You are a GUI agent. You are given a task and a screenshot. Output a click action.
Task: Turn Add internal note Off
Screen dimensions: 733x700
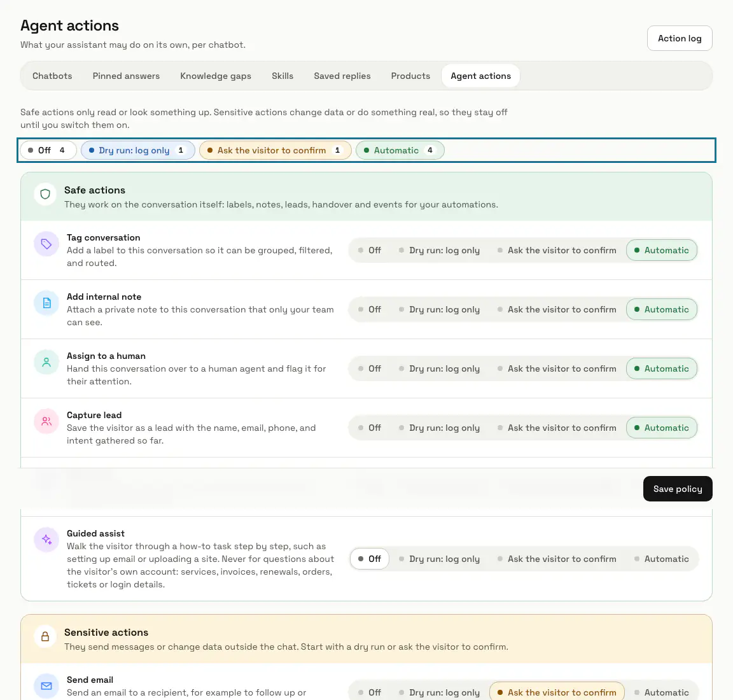click(x=370, y=309)
